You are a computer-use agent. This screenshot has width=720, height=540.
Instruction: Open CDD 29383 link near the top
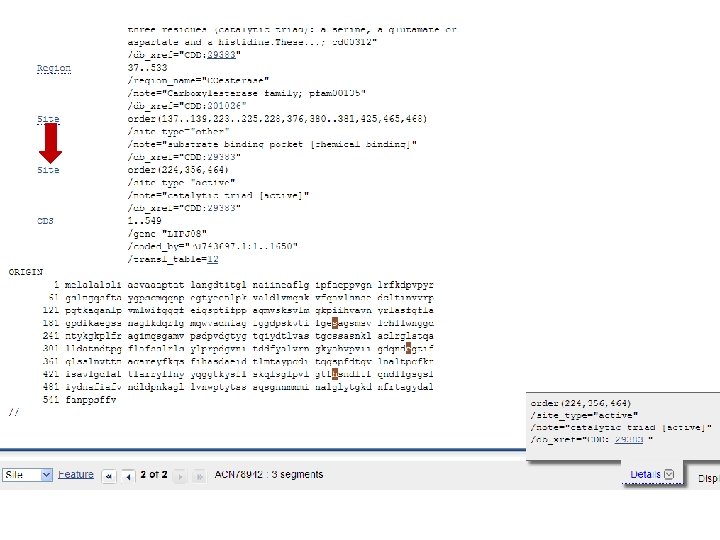(221, 55)
